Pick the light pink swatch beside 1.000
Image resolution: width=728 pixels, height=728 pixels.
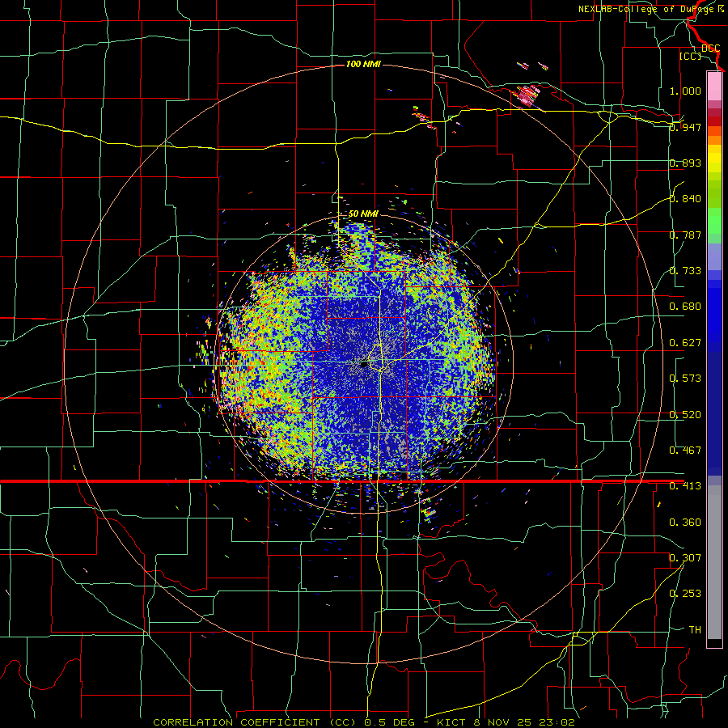tap(714, 87)
